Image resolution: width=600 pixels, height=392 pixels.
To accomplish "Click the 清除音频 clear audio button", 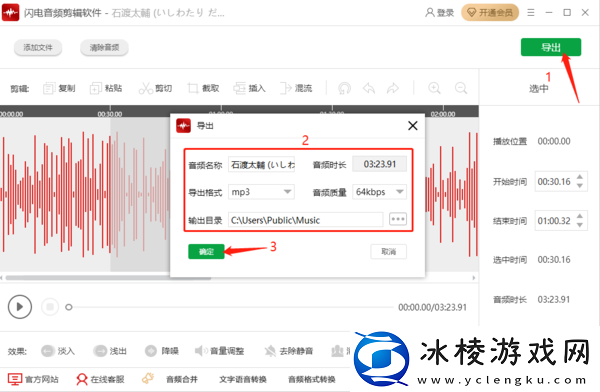I will click(x=104, y=47).
